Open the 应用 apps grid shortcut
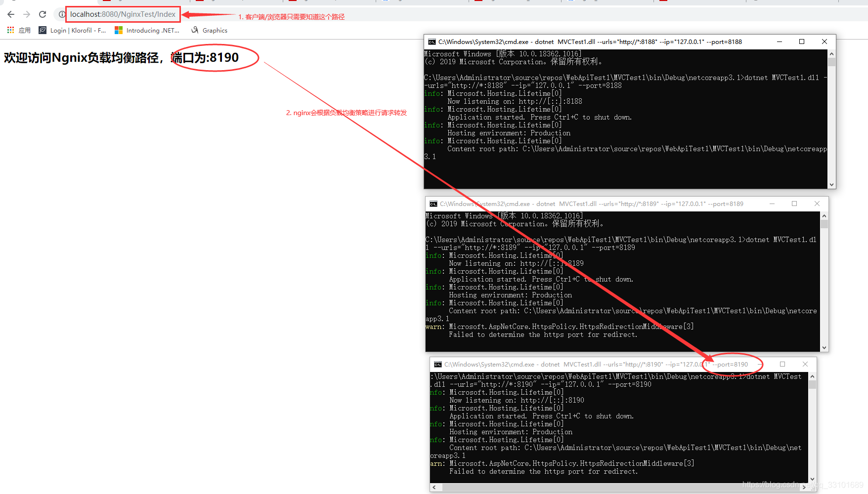 tap(19, 30)
